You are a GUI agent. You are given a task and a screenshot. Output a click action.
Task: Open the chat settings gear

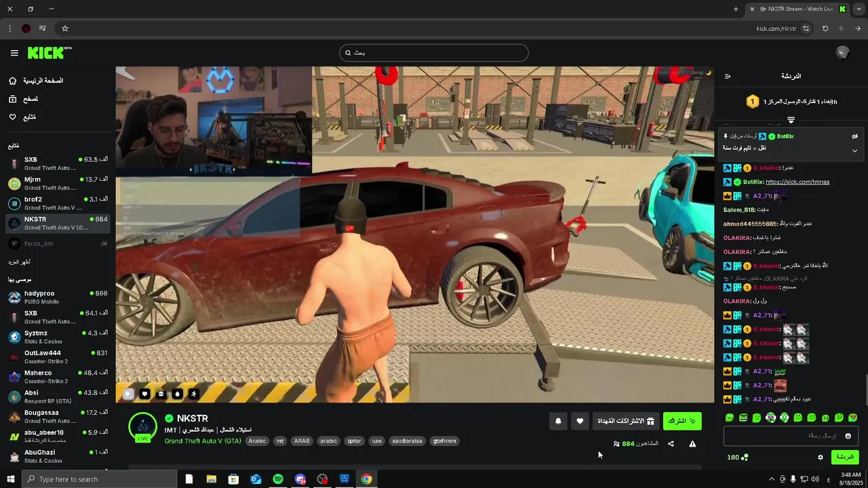(820, 457)
